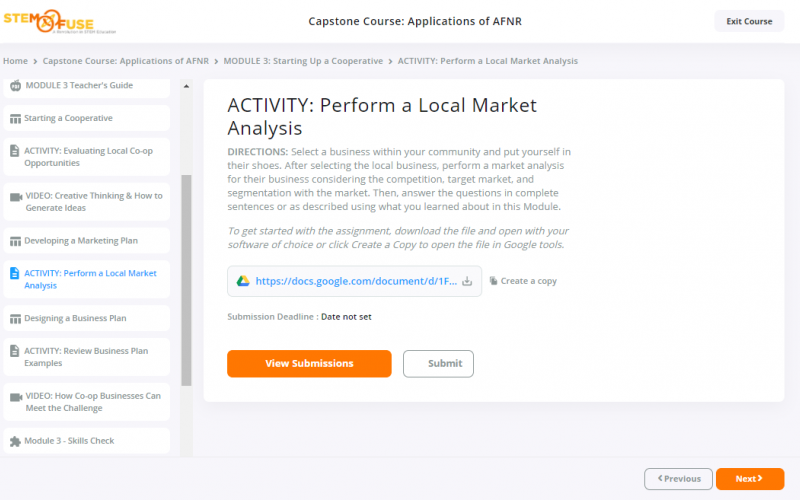Click the document icon for Evaluating Local Co-op Opportunities
This screenshot has width=800, height=500.
(x=15, y=151)
